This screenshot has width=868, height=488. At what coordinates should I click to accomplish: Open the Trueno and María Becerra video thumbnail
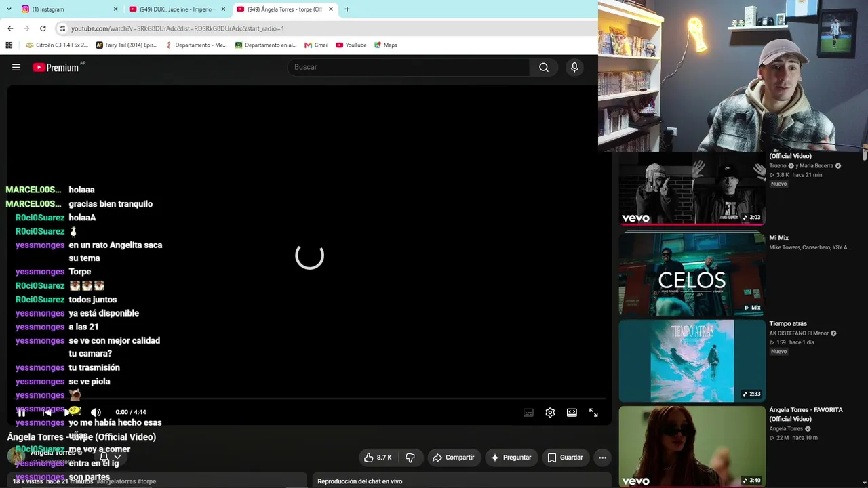pyautogui.click(x=692, y=188)
